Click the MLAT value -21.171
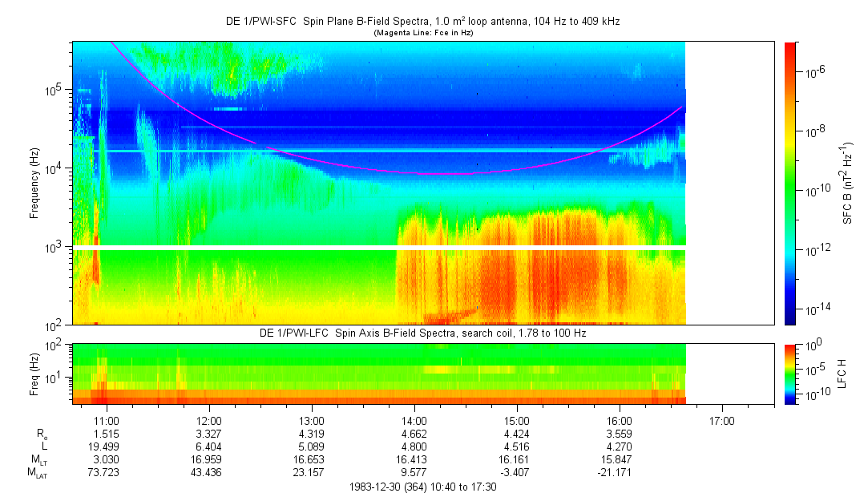The width and height of the screenshot is (868, 497). click(620, 474)
